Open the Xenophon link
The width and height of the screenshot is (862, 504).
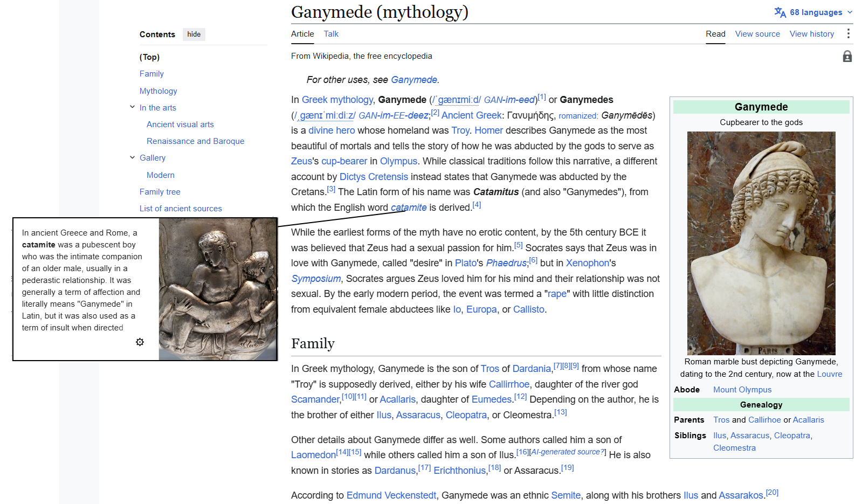(588, 263)
